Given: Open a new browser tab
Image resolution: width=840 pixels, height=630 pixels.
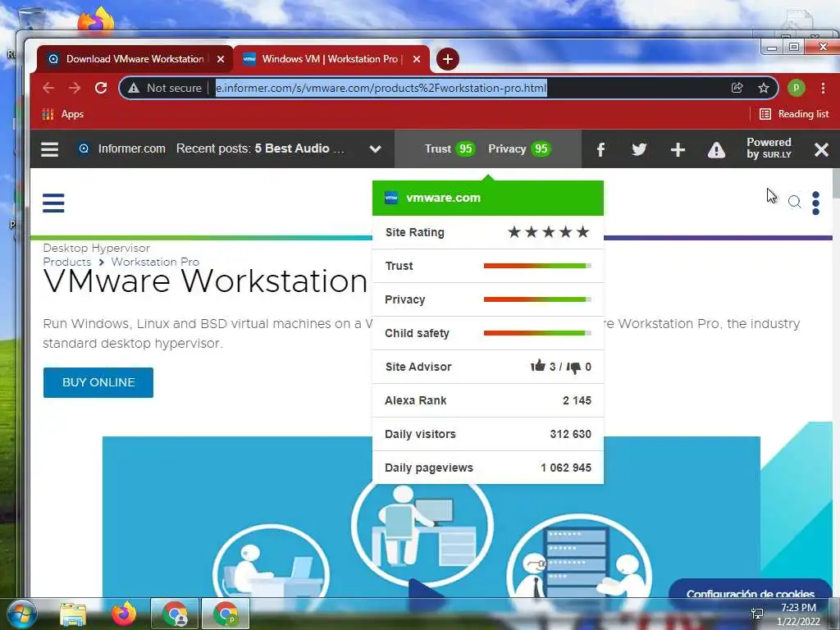Looking at the screenshot, I should click(447, 59).
